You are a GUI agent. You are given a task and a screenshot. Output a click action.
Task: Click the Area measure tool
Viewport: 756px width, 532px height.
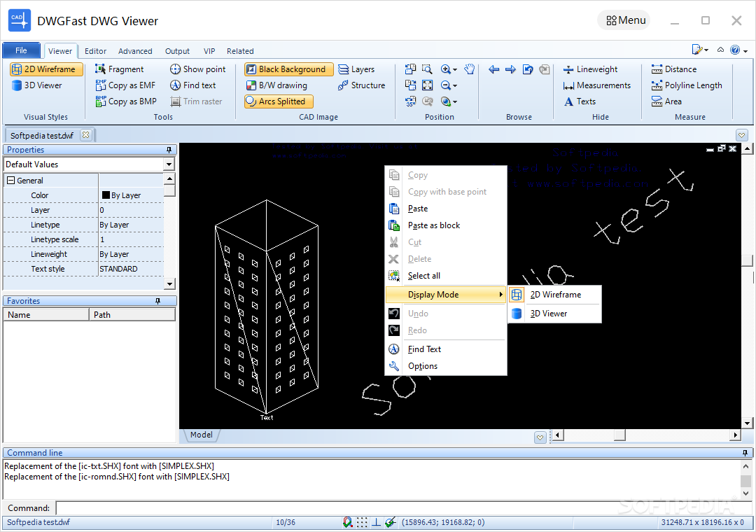[x=666, y=101]
